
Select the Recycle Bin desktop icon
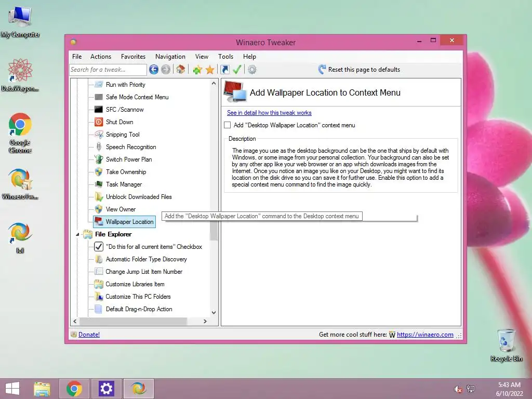pyautogui.click(x=506, y=345)
